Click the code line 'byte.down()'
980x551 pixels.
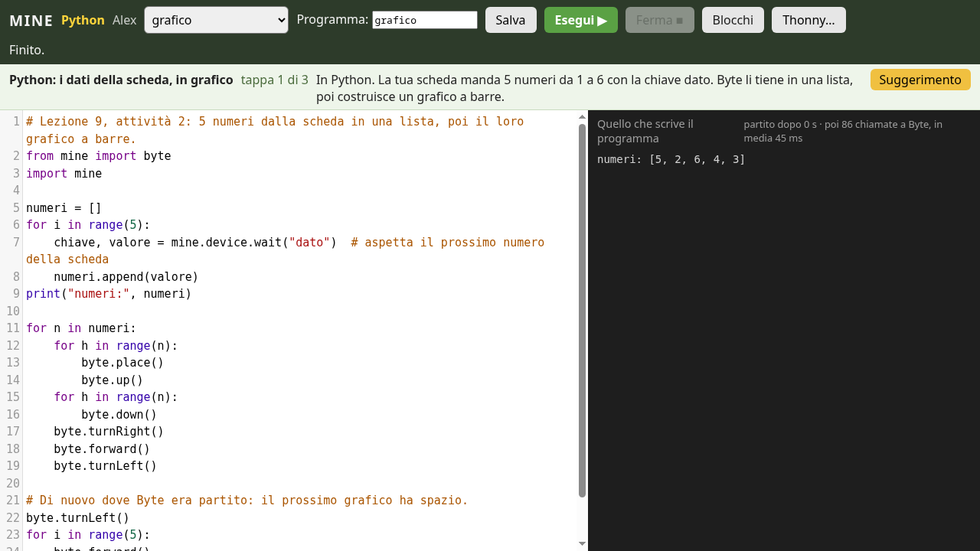(x=119, y=414)
